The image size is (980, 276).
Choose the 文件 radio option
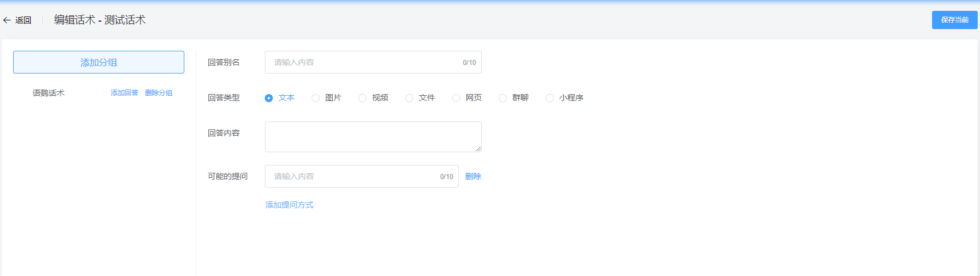pos(409,98)
